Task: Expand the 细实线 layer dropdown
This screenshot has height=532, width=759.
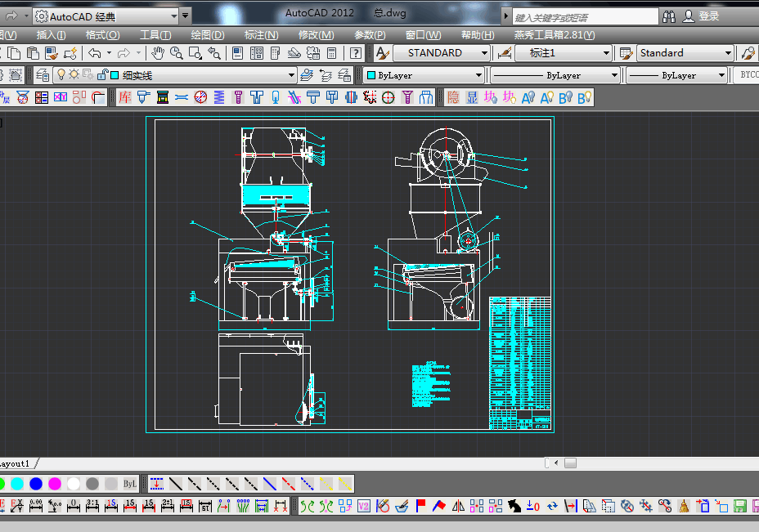Action: click(x=291, y=75)
